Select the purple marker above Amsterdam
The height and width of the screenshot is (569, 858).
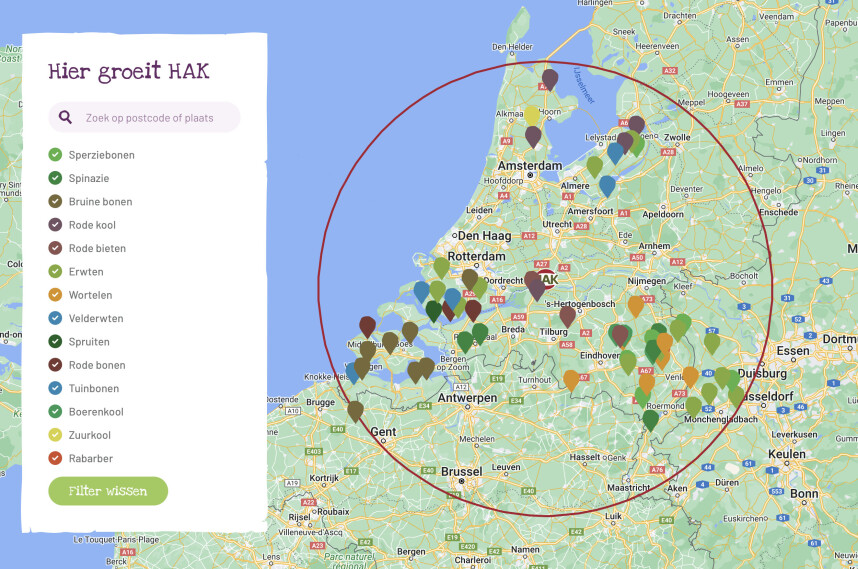pyautogui.click(x=533, y=137)
